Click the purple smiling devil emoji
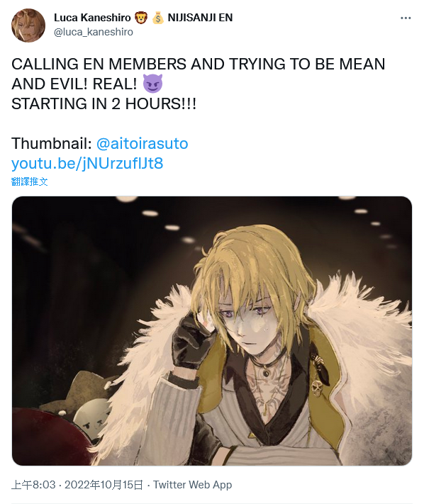424x504 pixels. click(152, 84)
